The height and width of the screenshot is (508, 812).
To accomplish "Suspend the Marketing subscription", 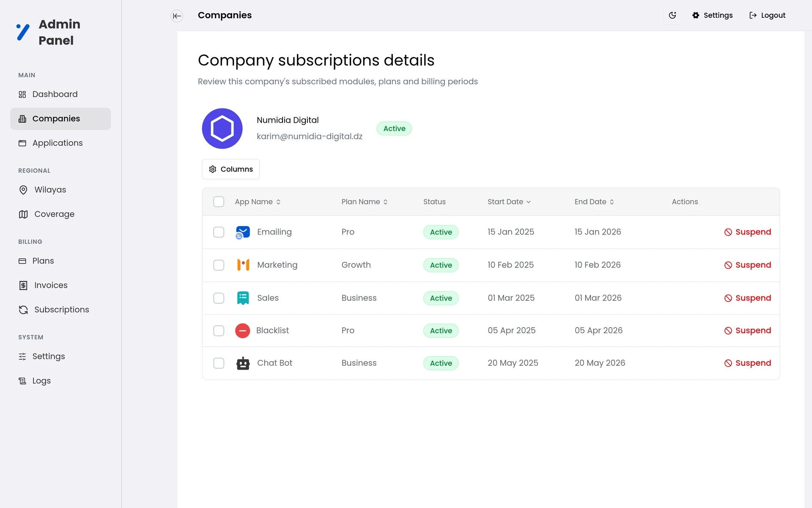I will (x=747, y=265).
